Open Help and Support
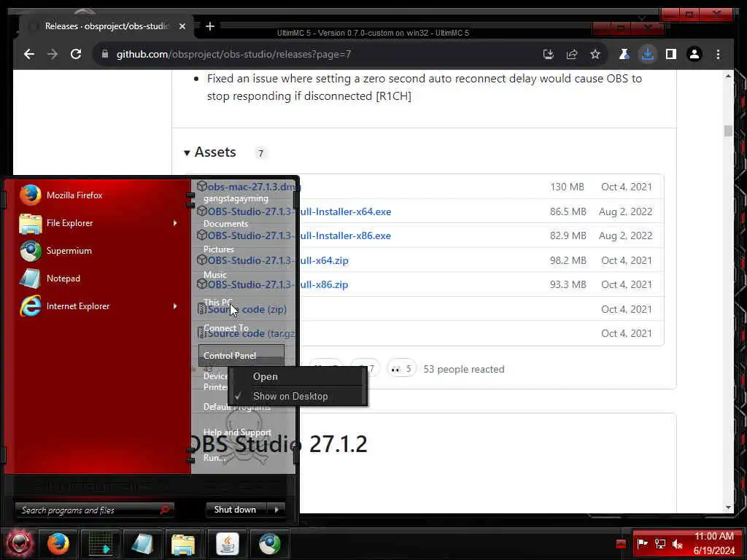 click(237, 432)
